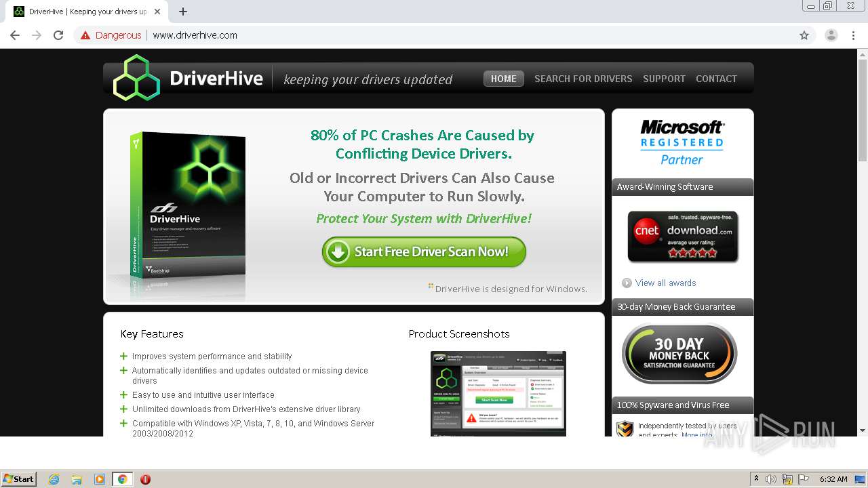Open Chrome three-dot menu

(853, 35)
